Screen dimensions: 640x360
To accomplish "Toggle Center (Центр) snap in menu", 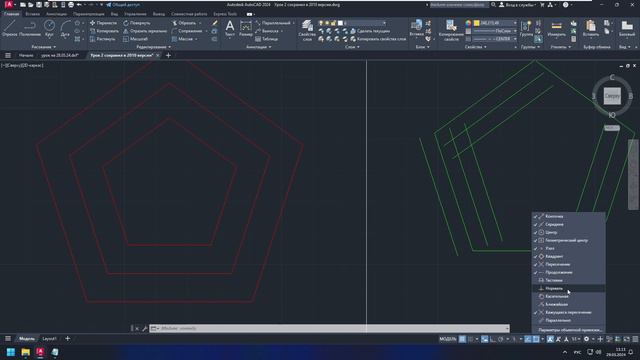I will pyautogui.click(x=569, y=232).
